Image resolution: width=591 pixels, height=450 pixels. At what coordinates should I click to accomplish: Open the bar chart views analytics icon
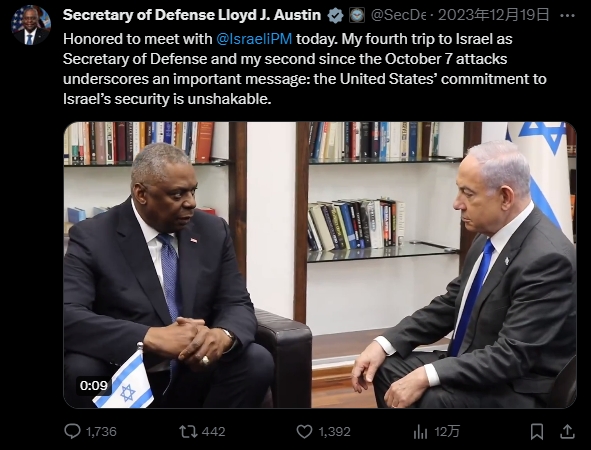click(420, 432)
